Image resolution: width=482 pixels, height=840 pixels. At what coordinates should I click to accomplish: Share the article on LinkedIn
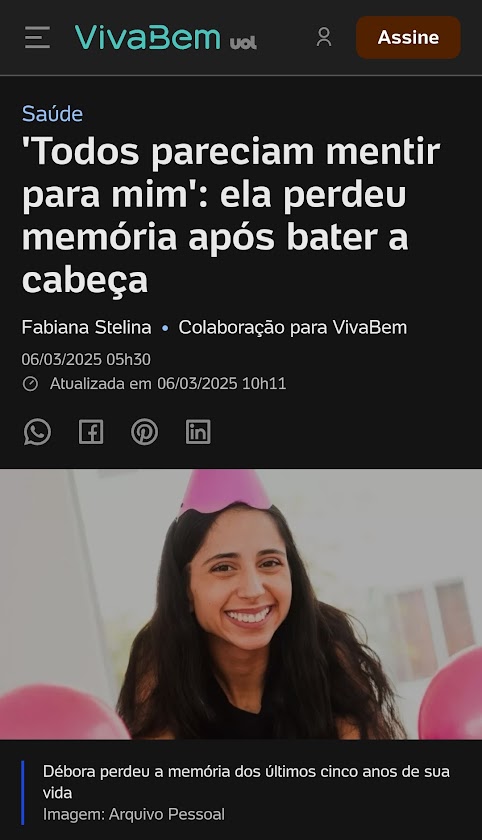(x=198, y=432)
